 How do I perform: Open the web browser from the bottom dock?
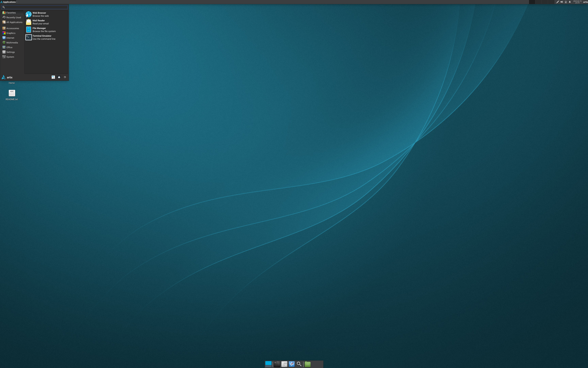click(291, 364)
